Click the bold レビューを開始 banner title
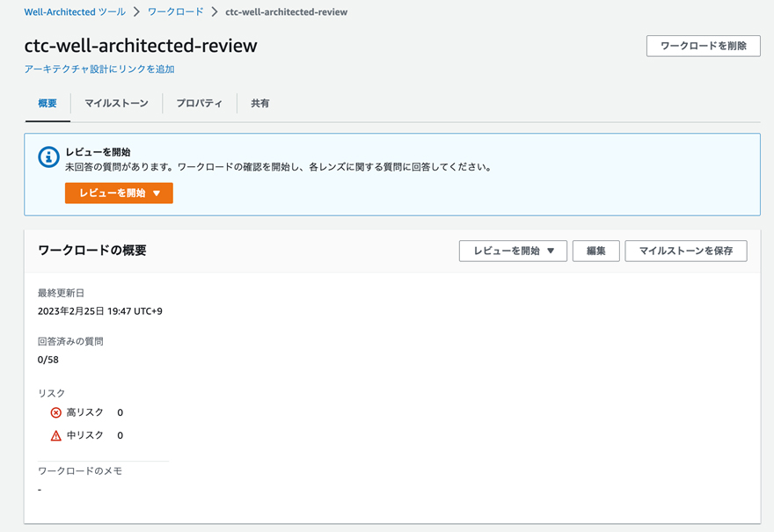Image resolution: width=774 pixels, height=532 pixels. 98,152
